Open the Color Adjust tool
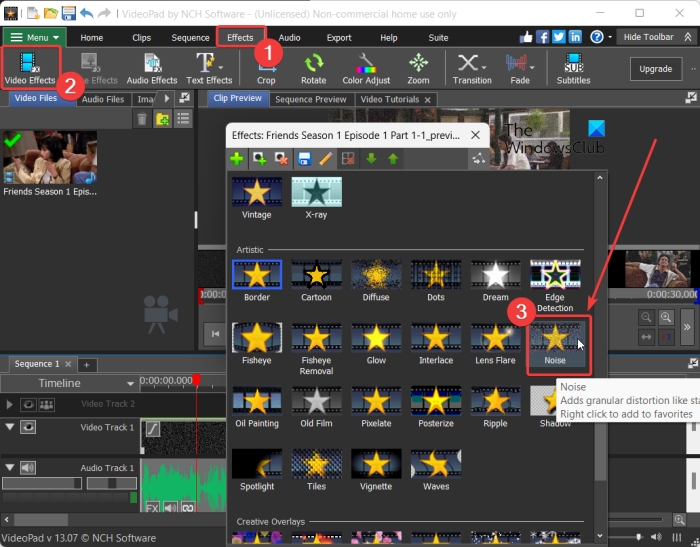Viewport: 700px width, 547px height. [366, 68]
